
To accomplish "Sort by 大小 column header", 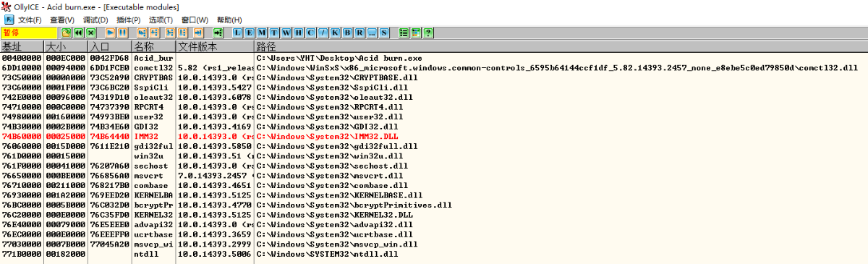I will point(67,46).
